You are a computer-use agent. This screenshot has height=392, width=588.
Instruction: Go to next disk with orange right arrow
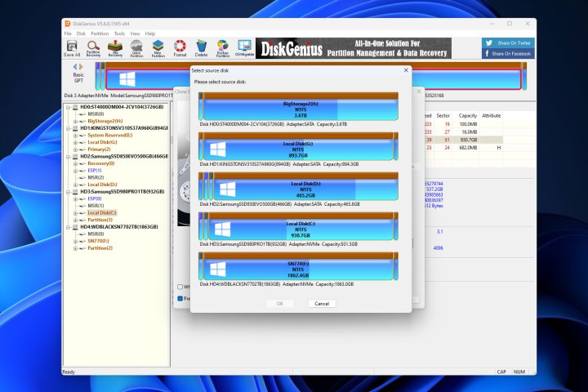(x=81, y=67)
